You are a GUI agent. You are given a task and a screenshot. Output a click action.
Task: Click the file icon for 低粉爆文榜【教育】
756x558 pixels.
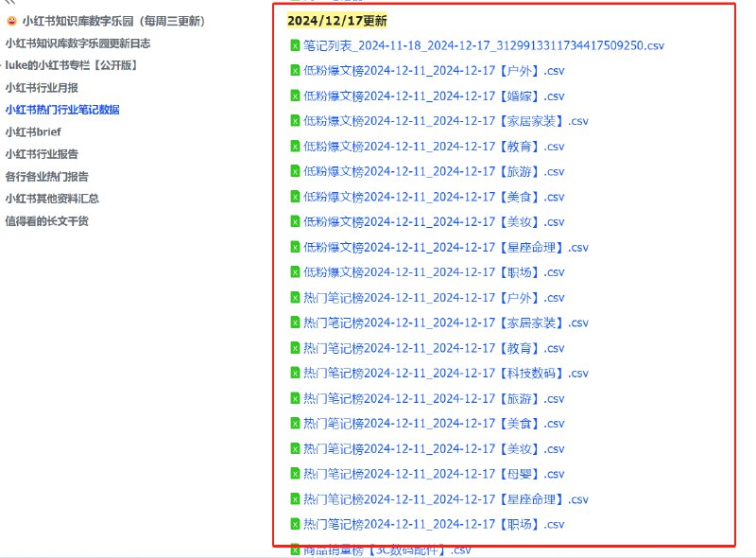[295, 147]
